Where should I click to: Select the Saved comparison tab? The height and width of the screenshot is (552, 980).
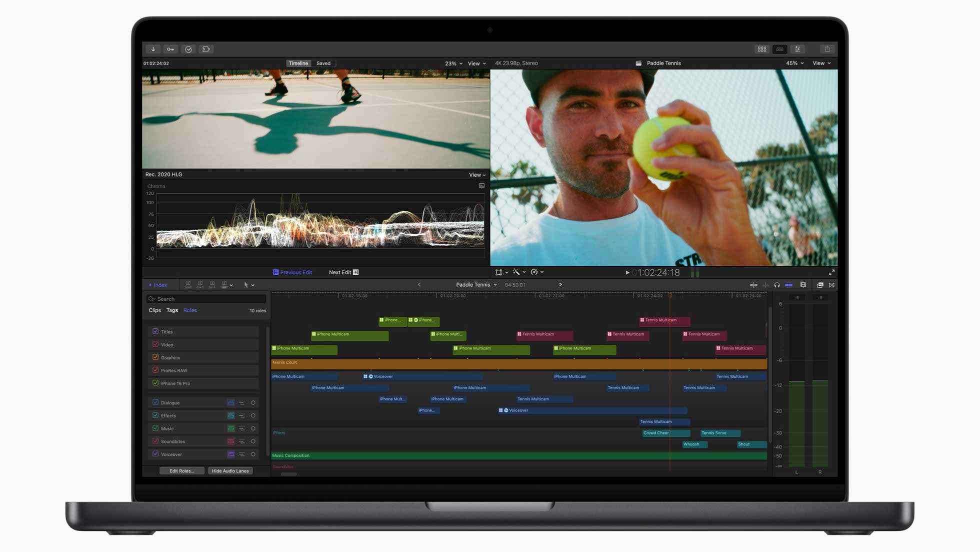pyautogui.click(x=323, y=64)
